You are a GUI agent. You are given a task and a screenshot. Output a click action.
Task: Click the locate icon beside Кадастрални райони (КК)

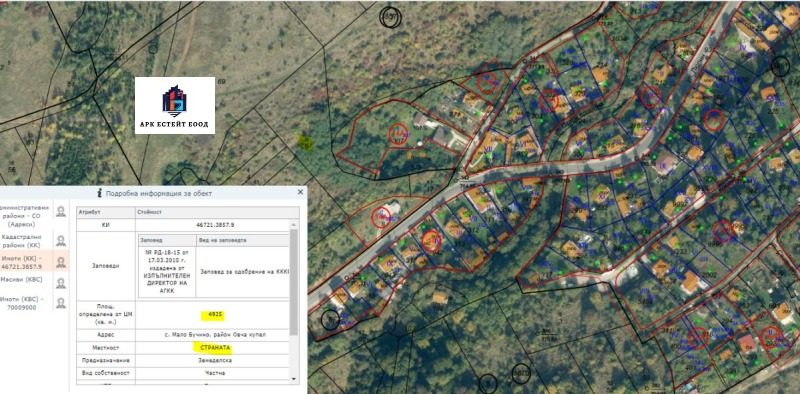(x=61, y=240)
